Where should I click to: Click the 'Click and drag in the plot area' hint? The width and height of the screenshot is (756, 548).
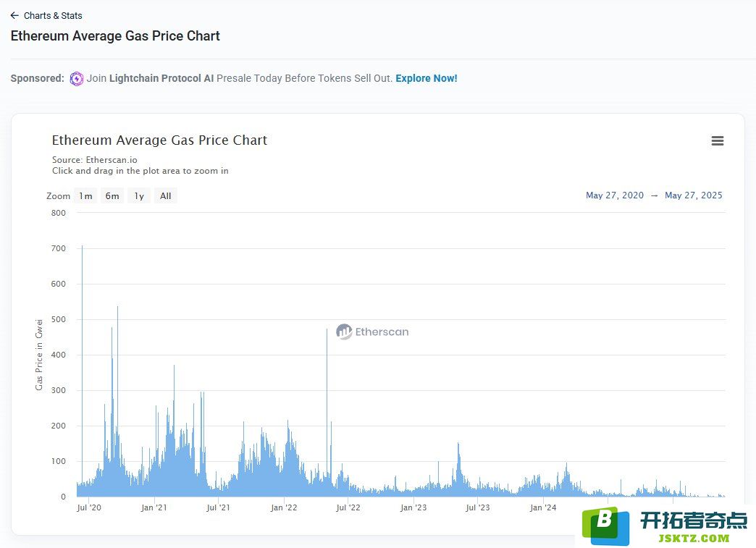coord(140,171)
